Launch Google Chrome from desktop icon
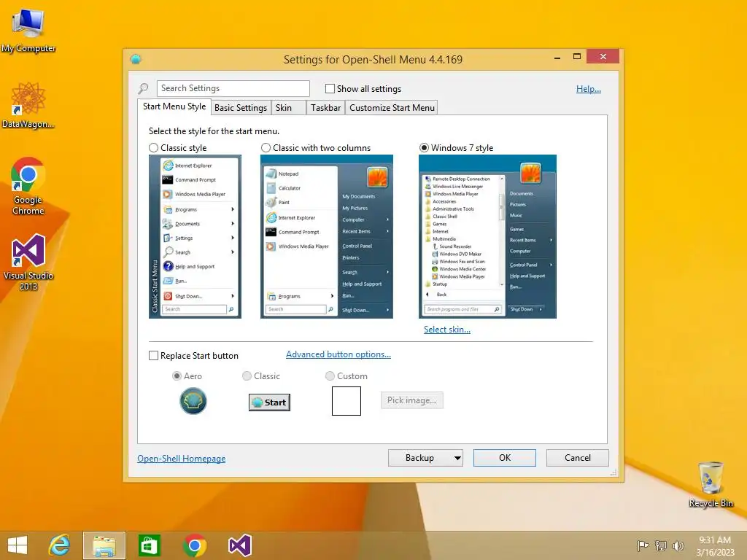 pyautogui.click(x=28, y=186)
